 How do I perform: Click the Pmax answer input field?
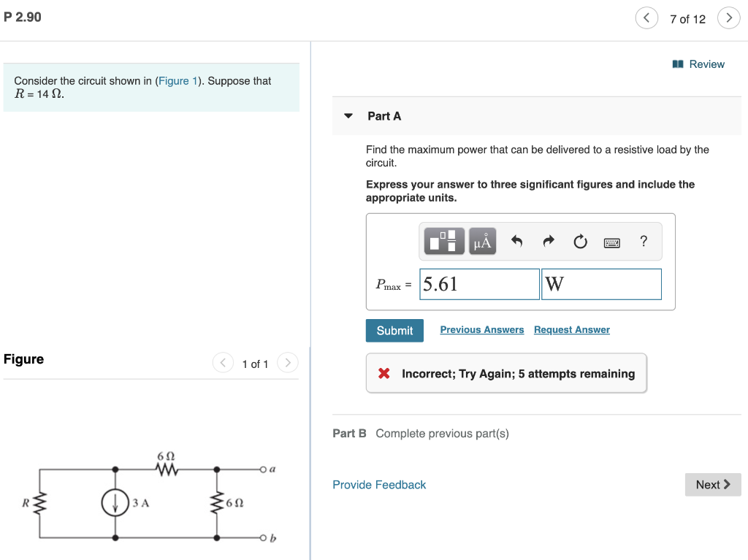point(478,284)
